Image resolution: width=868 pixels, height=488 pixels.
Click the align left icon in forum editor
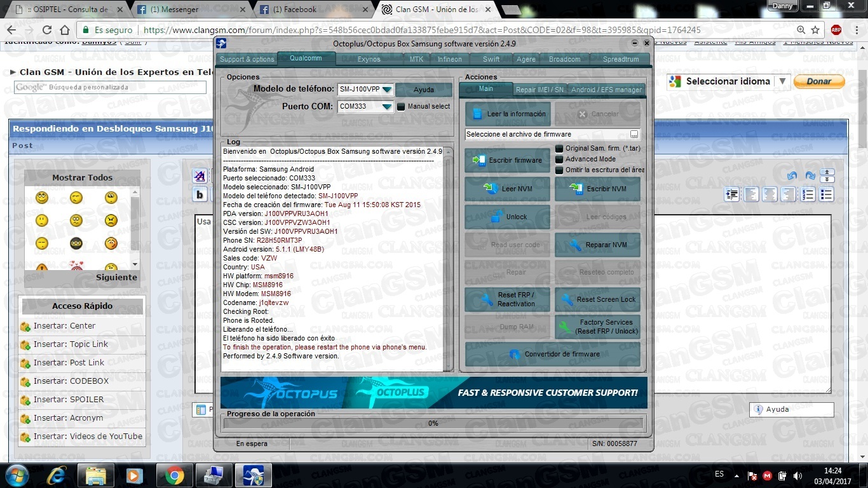[751, 194]
